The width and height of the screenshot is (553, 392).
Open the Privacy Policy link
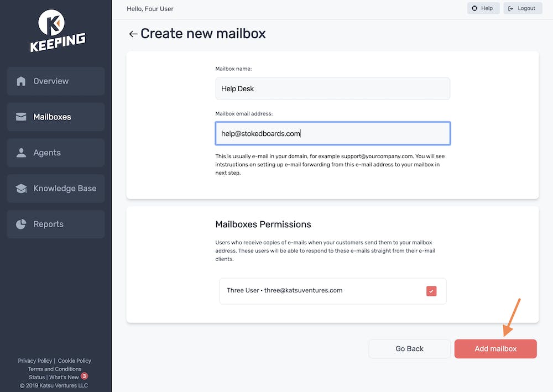pos(35,360)
